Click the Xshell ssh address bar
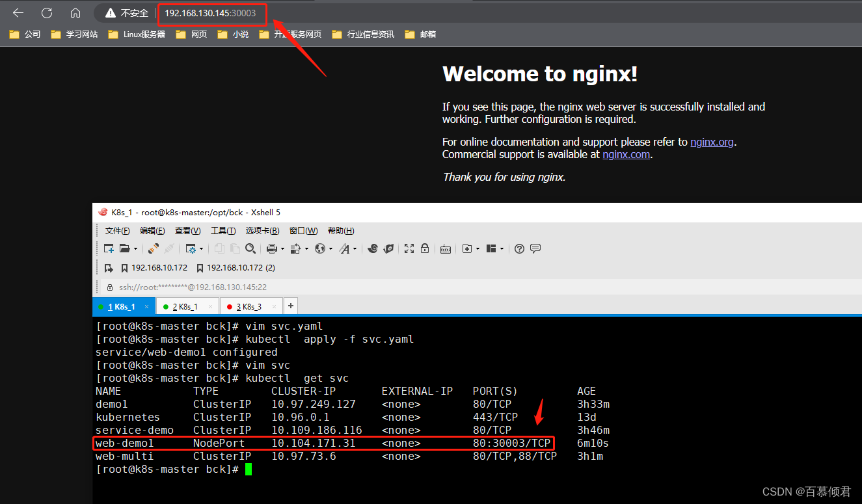 481,287
